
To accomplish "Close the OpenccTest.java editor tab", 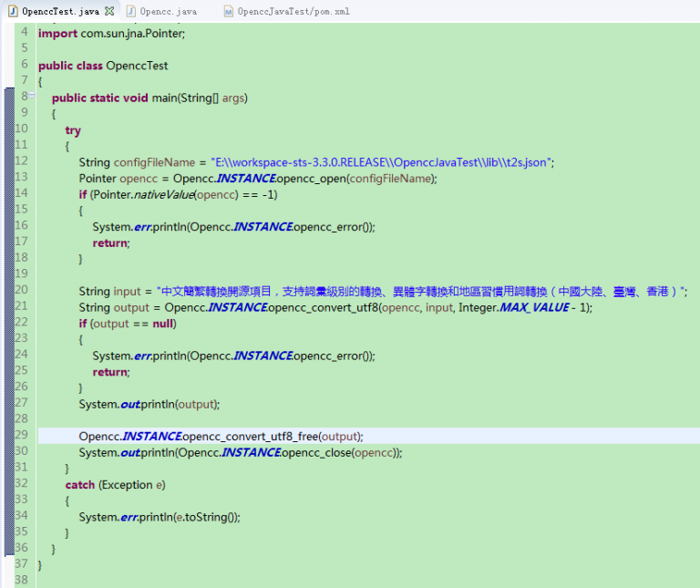I will coord(109,12).
